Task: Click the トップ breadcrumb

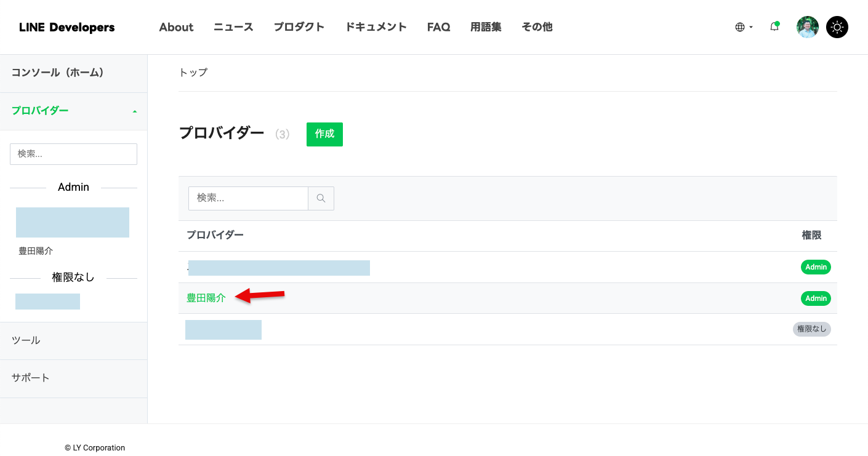Action: coord(193,73)
